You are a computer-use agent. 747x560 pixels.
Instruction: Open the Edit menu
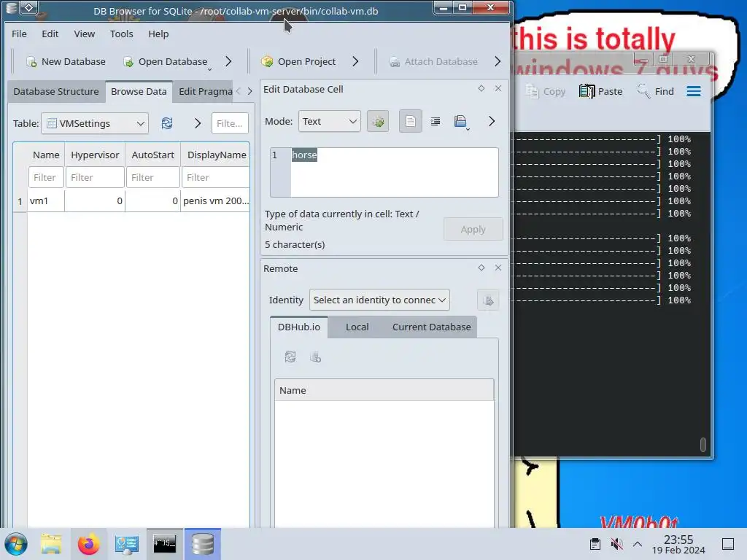tap(50, 34)
